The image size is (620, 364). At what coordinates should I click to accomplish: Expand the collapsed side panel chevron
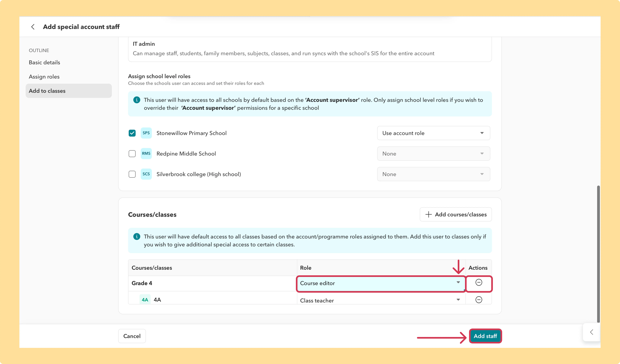(x=592, y=332)
